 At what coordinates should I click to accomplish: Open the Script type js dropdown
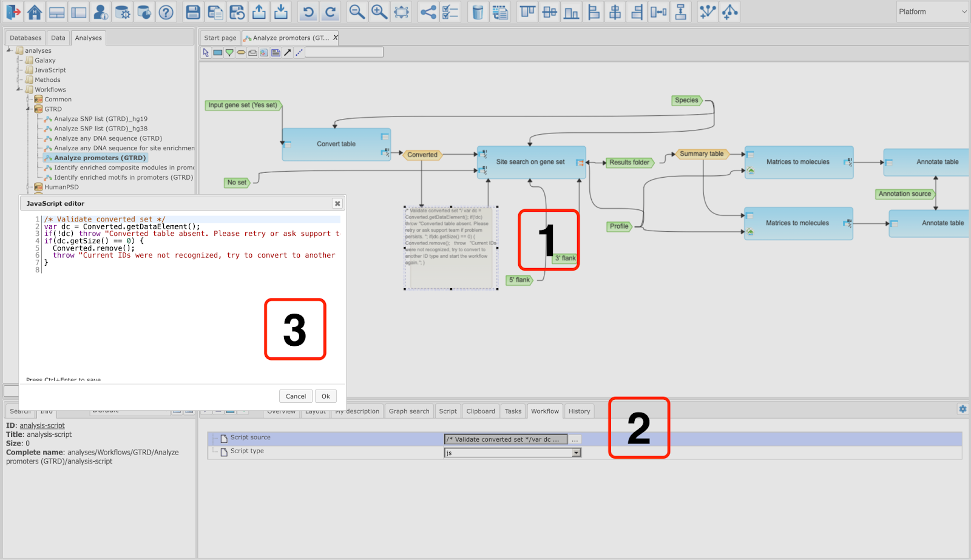(x=513, y=453)
